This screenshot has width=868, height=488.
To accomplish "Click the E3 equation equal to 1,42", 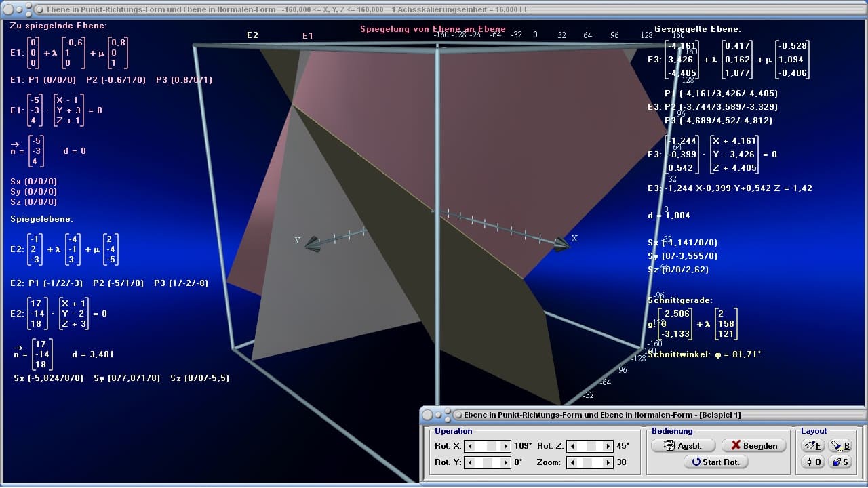I will click(730, 188).
